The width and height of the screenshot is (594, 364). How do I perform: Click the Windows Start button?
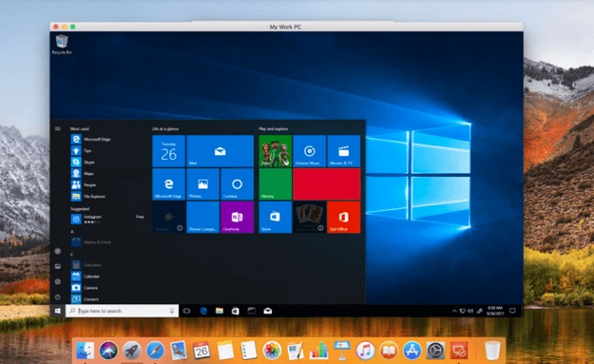pos(58,311)
